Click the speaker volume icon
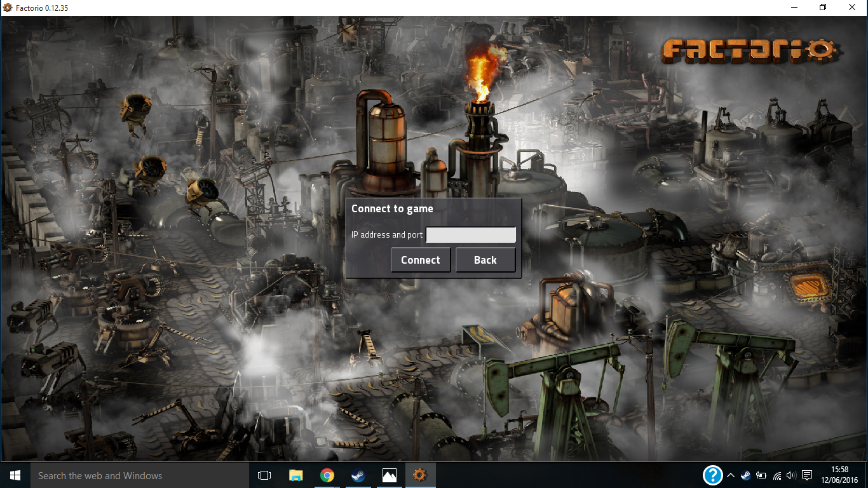The width and height of the screenshot is (868, 488). 791,475
